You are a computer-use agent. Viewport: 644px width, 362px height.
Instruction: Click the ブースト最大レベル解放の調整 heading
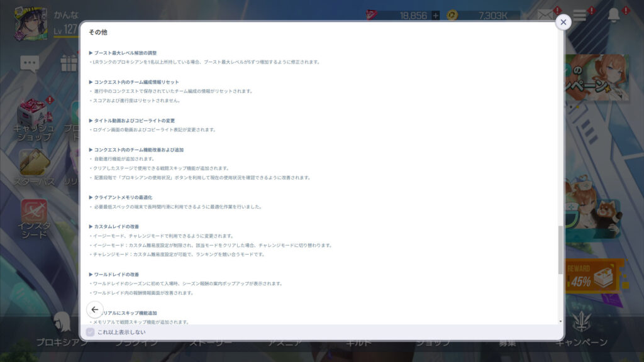tap(125, 53)
